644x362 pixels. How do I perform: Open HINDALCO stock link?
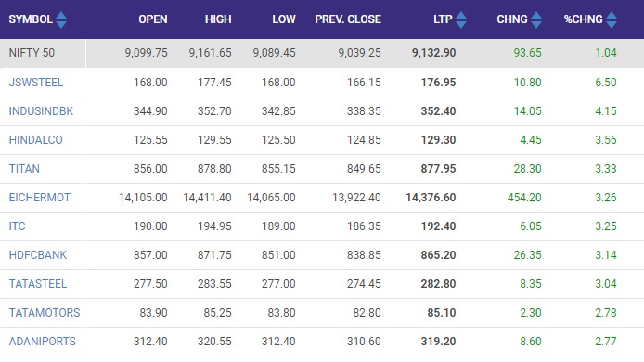click(x=36, y=140)
